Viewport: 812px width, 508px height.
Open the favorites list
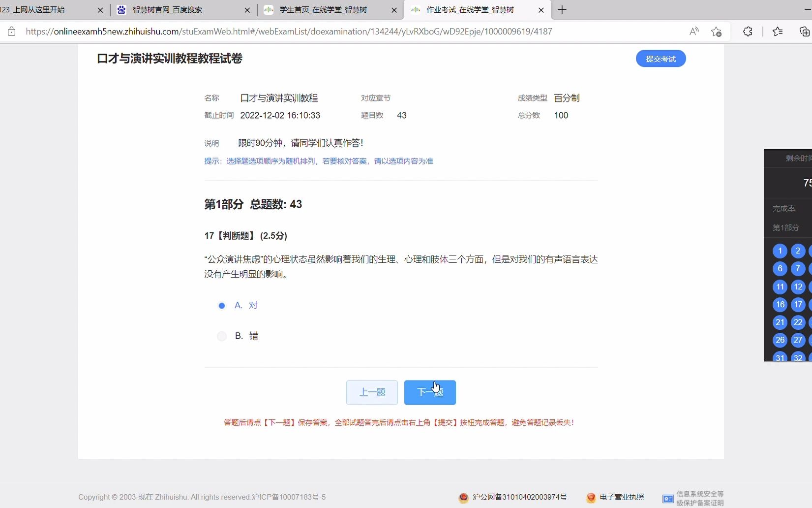(x=778, y=32)
